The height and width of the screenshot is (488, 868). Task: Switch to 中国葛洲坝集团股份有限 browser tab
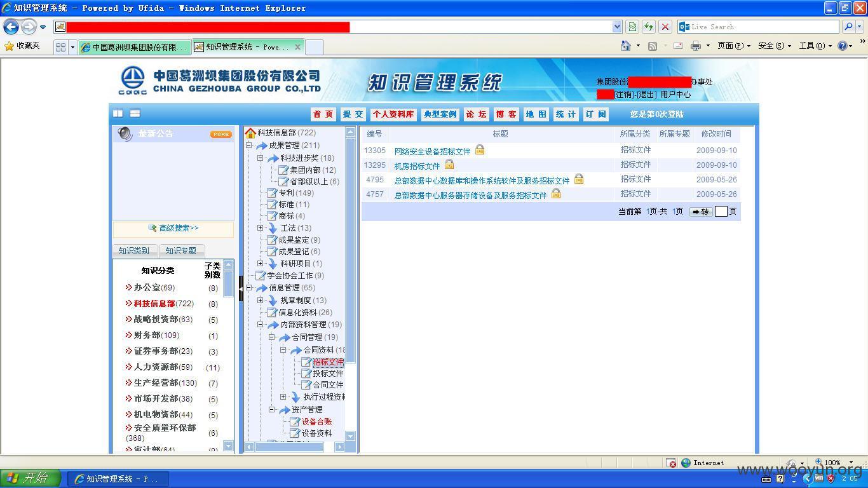[x=135, y=47]
